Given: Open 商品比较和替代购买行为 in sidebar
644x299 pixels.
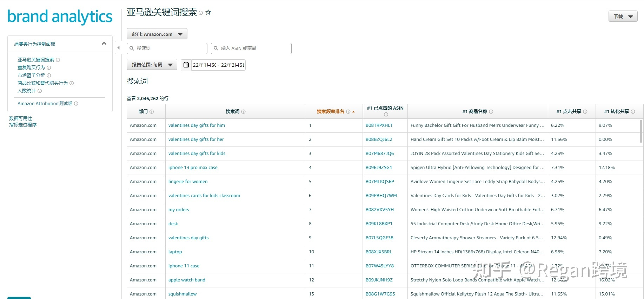Looking at the screenshot, I should (x=42, y=83).
